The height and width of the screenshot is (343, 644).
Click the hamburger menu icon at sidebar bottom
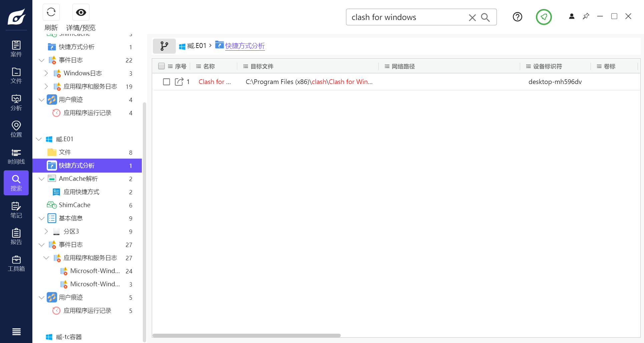[x=16, y=332]
